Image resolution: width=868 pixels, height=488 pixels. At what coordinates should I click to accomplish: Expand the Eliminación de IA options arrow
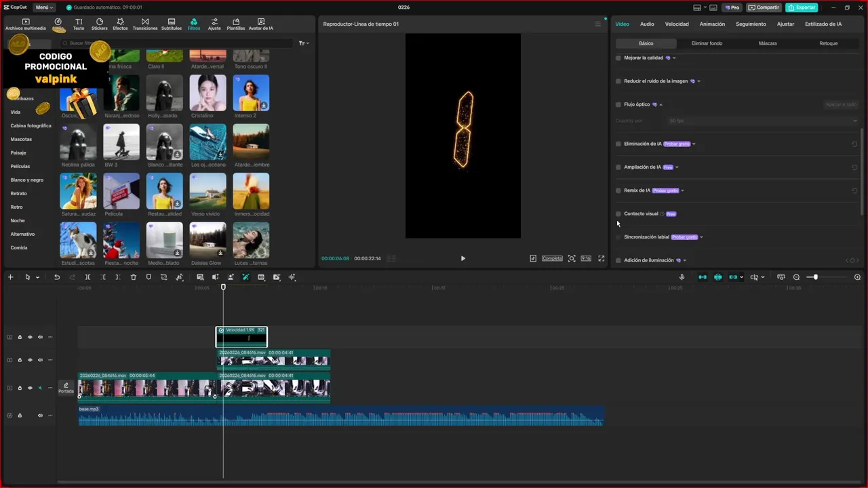(x=694, y=144)
